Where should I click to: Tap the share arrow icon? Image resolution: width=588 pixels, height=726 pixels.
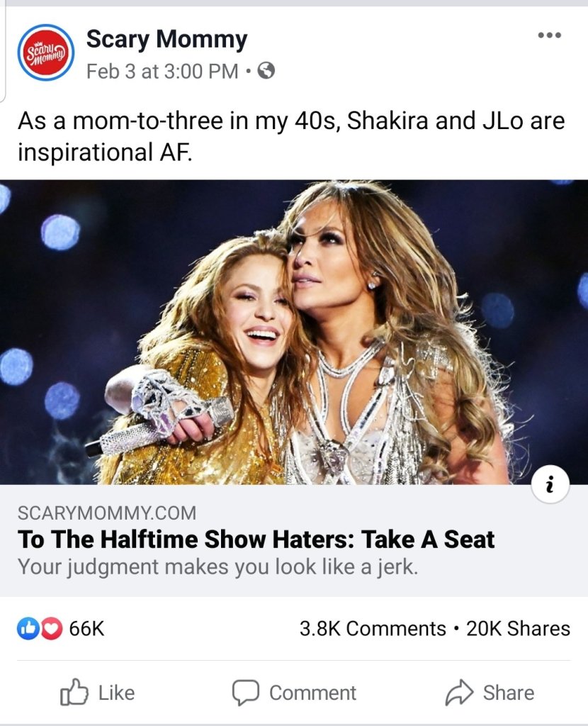(x=459, y=693)
